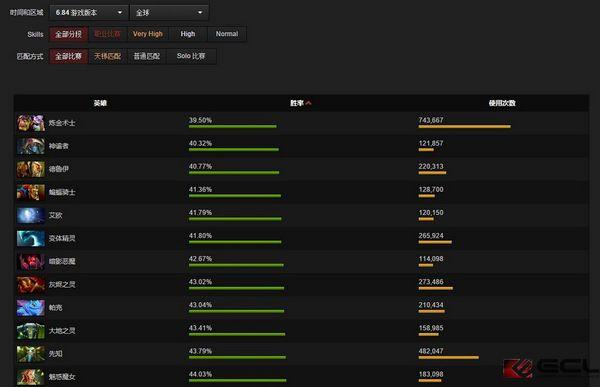Screen dimensions: 600x387
Task: Enable the Normal skill bracket filter
Action: pyautogui.click(x=227, y=34)
